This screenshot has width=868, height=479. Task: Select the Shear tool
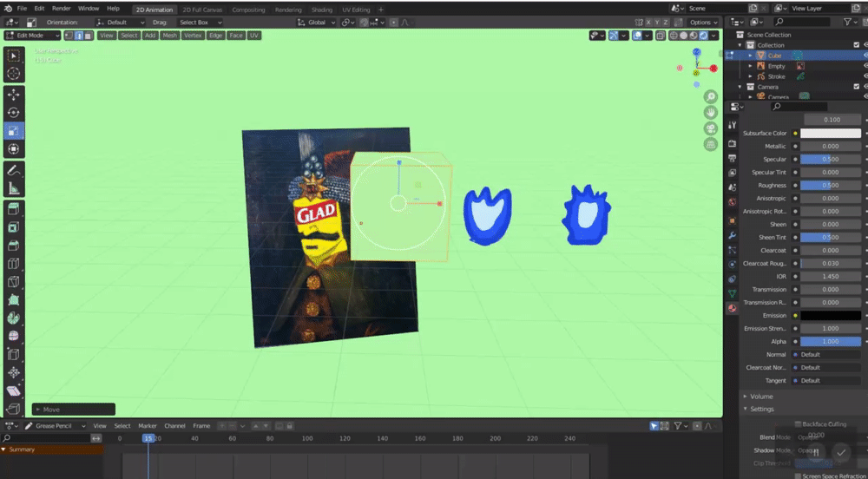[13, 391]
